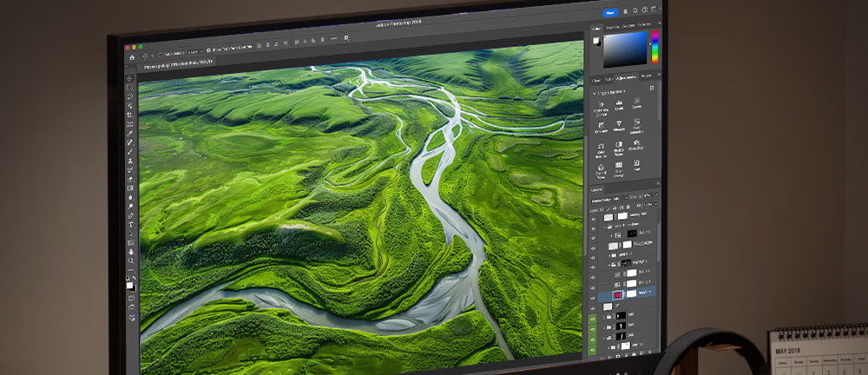Collapse the Single adjustments section

(594, 93)
